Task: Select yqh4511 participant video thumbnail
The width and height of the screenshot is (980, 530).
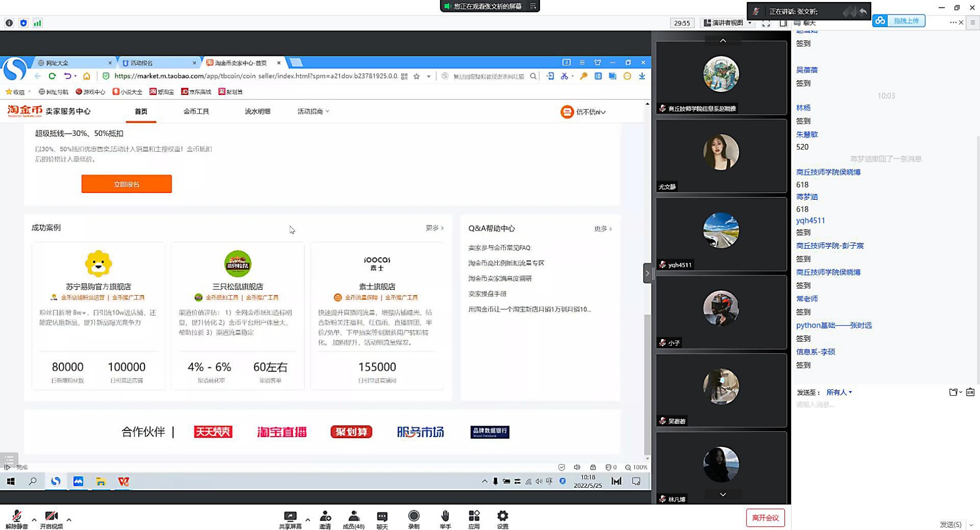Action: [721, 234]
